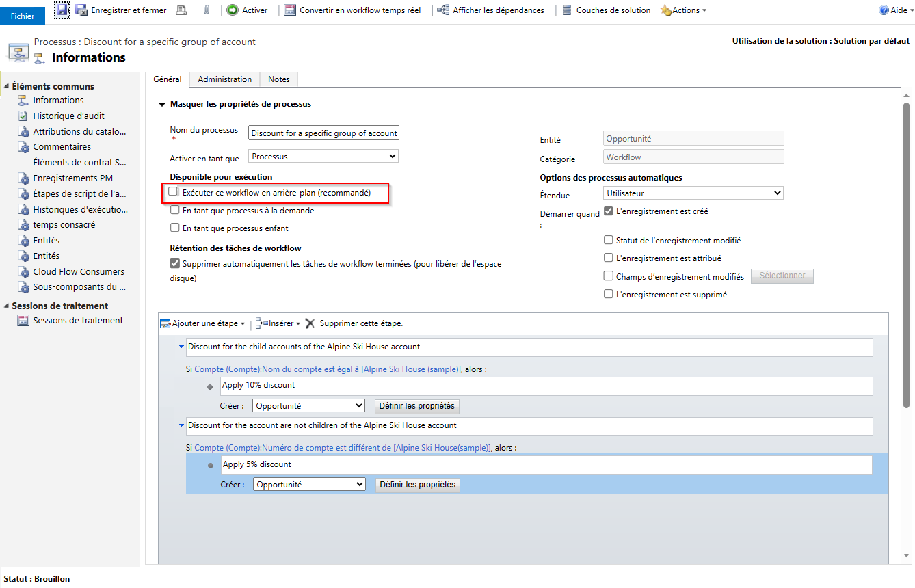Select Cloud Flow Consumers in the sidebar

tap(77, 271)
